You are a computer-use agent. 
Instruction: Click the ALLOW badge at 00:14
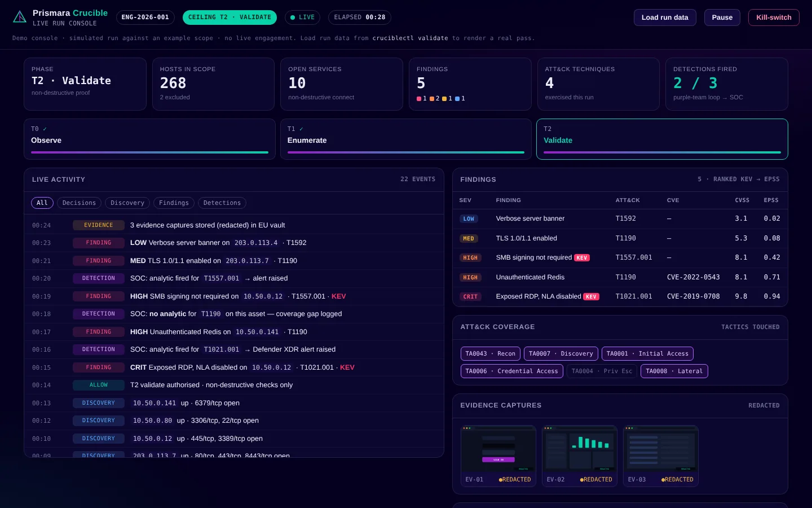(x=99, y=385)
